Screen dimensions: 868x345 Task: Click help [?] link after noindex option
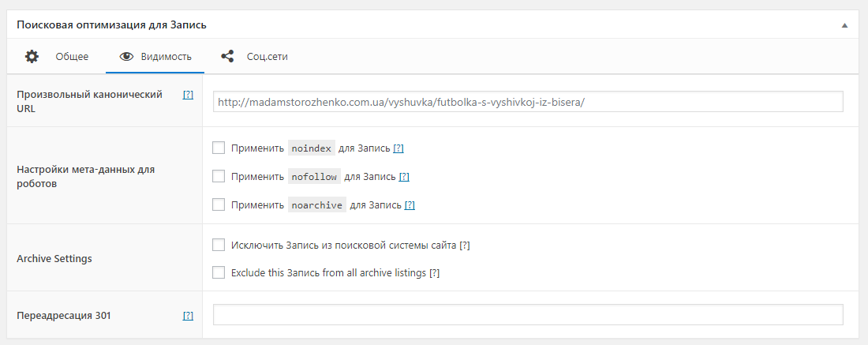398,148
